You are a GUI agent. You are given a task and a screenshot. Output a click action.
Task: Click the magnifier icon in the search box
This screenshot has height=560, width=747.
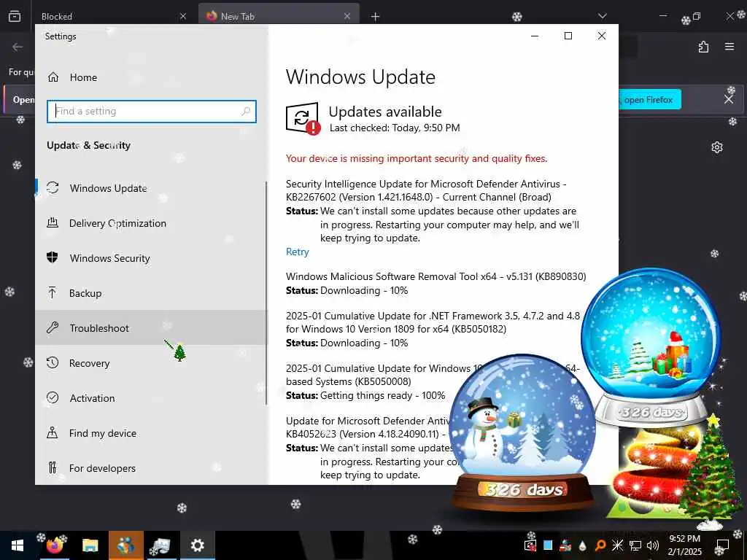tap(246, 112)
